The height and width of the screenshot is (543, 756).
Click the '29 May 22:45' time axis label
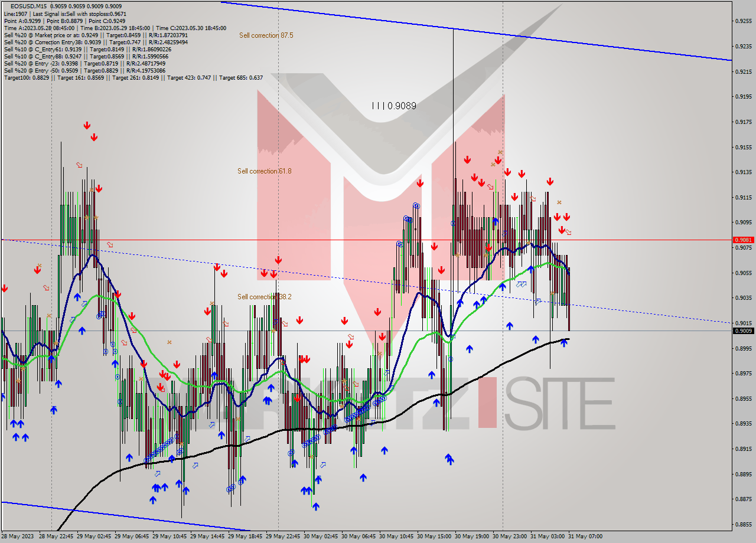click(283, 537)
